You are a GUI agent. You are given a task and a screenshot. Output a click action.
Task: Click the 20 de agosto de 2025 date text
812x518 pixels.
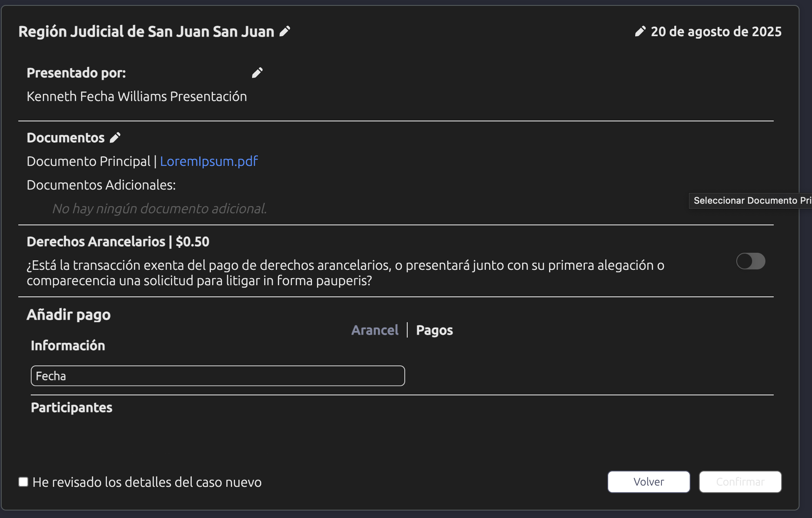(716, 32)
